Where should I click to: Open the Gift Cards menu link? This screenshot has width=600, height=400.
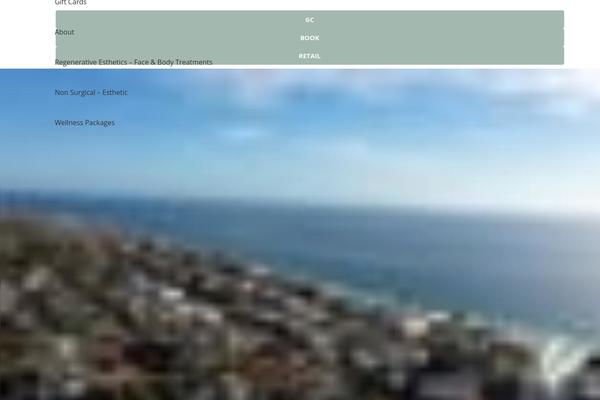(x=70, y=2)
